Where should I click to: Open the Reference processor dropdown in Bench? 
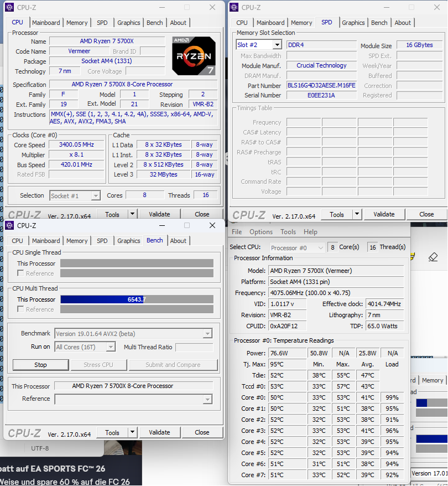207,399
